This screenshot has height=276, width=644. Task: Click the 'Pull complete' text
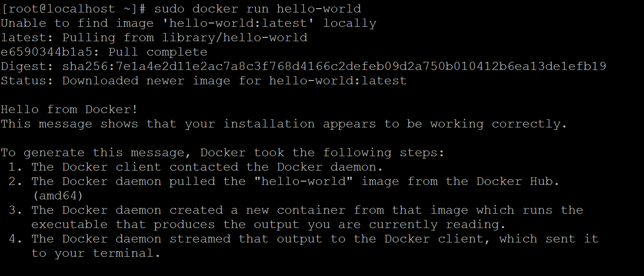(x=158, y=52)
